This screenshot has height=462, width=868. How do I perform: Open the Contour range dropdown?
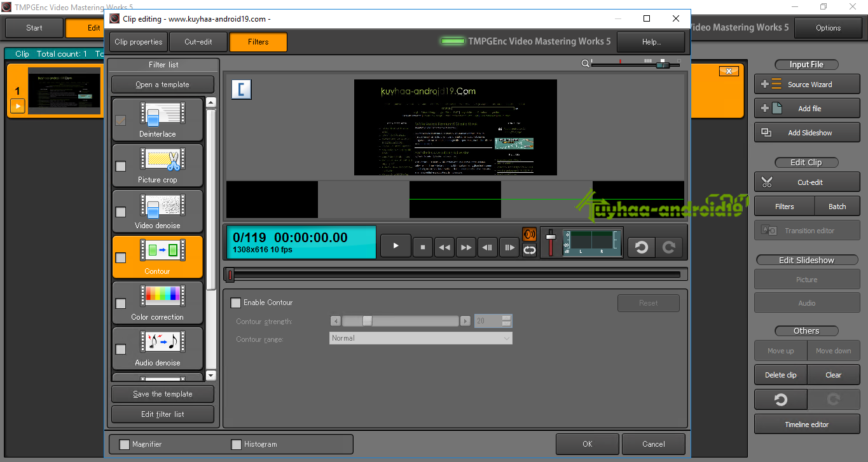click(421, 338)
